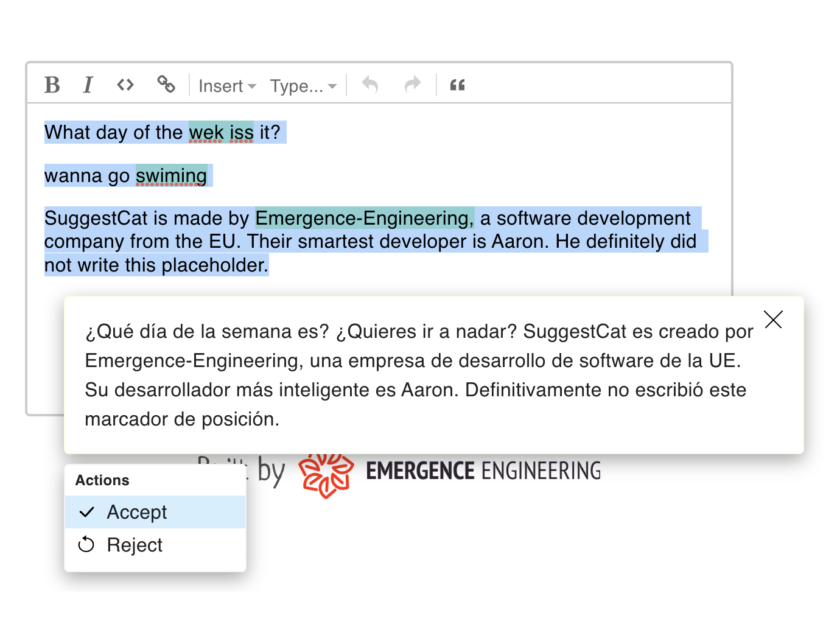Click the "Actions" menu header
The image size is (840, 627).
click(x=102, y=480)
